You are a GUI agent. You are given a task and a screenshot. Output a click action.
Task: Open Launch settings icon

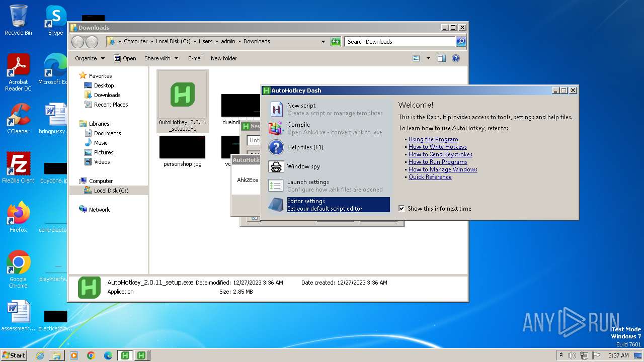coord(276,186)
